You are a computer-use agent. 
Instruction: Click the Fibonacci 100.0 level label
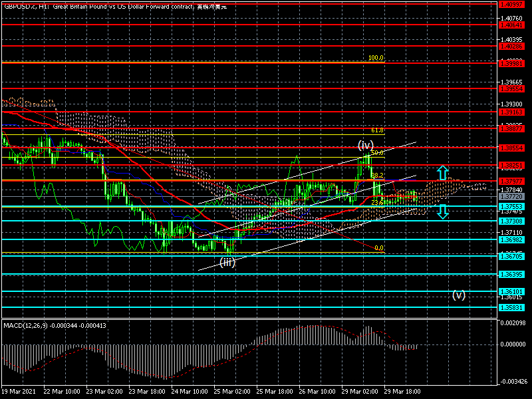click(376, 58)
